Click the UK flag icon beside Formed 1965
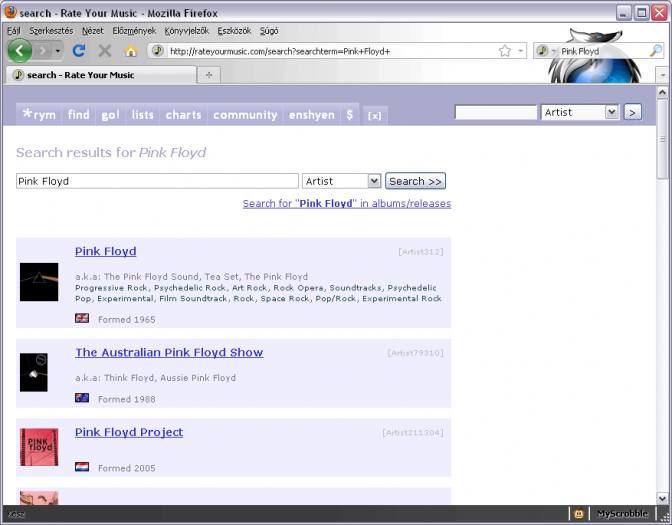Viewport: 672px width, 525px height. tap(82, 318)
